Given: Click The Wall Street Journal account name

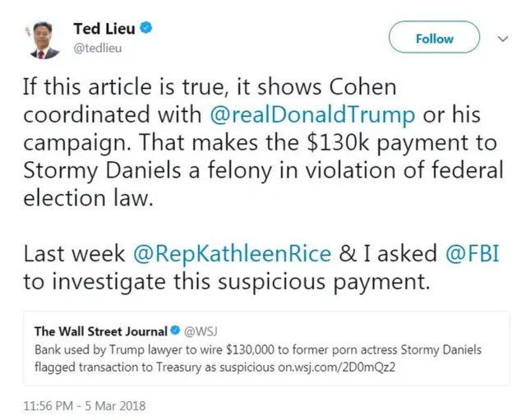Looking at the screenshot, I should point(99,331).
